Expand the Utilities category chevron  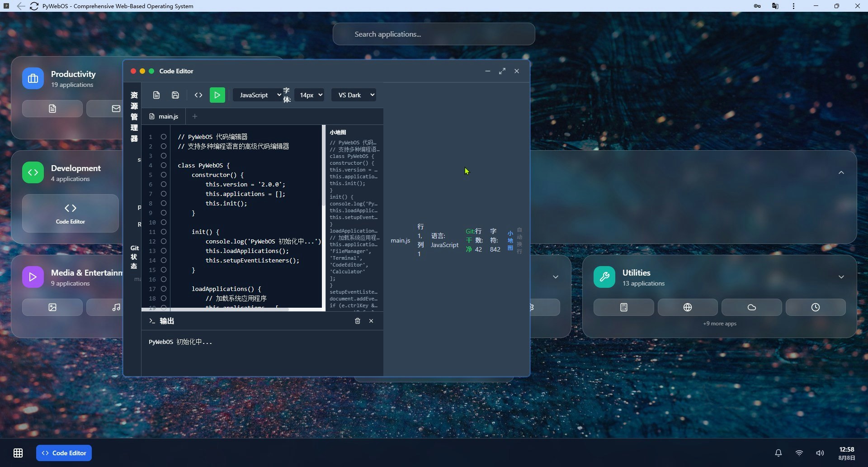(x=841, y=277)
